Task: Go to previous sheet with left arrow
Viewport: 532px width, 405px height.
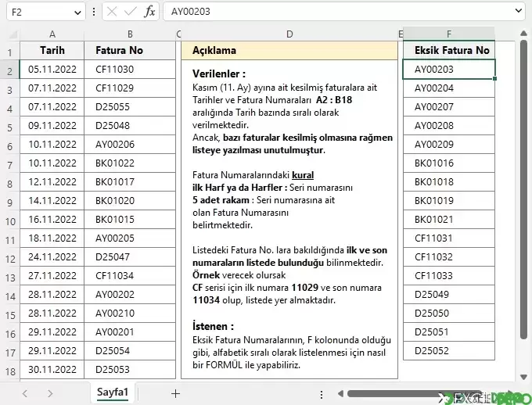Action: click(25, 393)
